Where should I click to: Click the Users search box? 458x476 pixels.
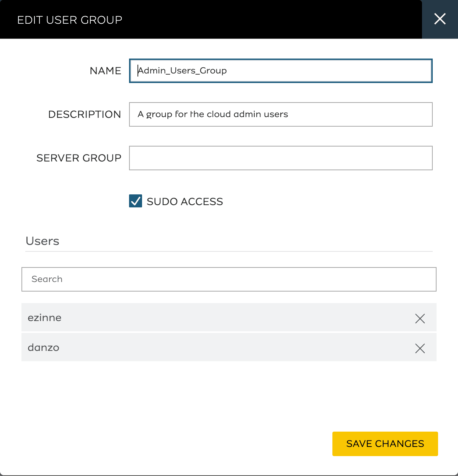(229, 279)
